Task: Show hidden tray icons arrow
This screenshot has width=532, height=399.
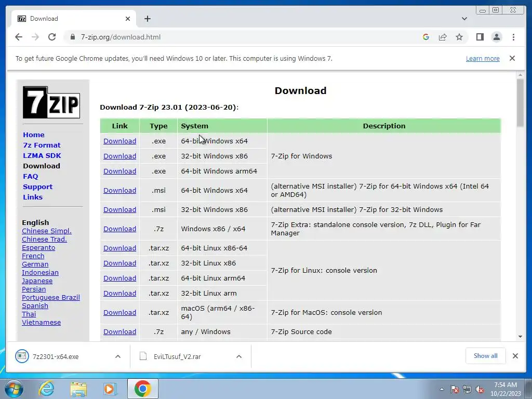Action: click(442, 389)
